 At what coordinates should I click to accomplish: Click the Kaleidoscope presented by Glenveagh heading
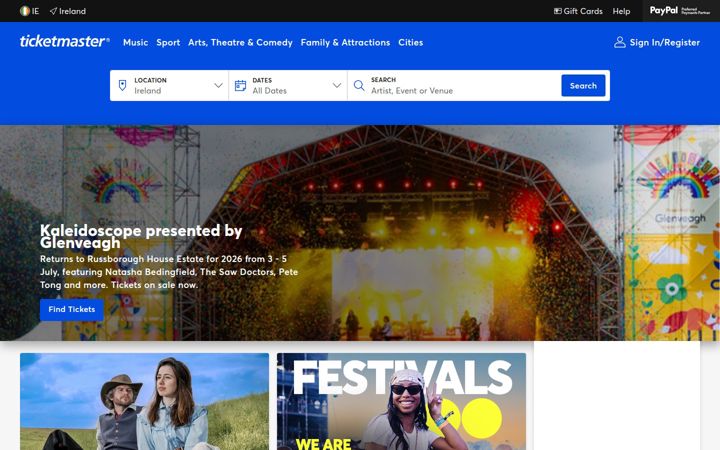click(141, 236)
